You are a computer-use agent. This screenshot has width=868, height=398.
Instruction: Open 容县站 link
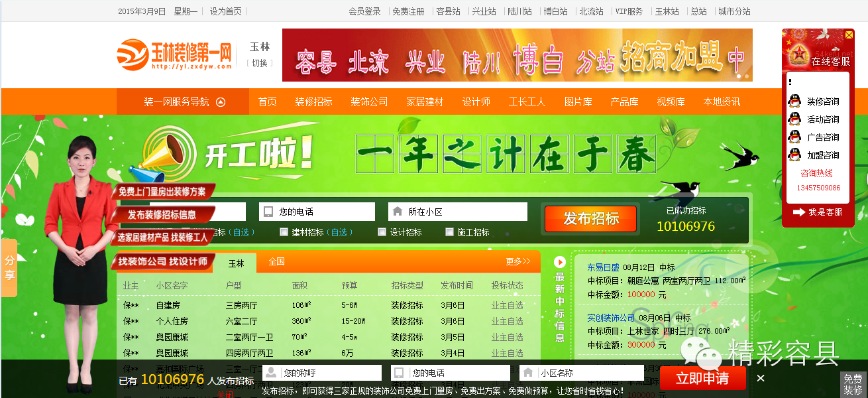coord(448,11)
